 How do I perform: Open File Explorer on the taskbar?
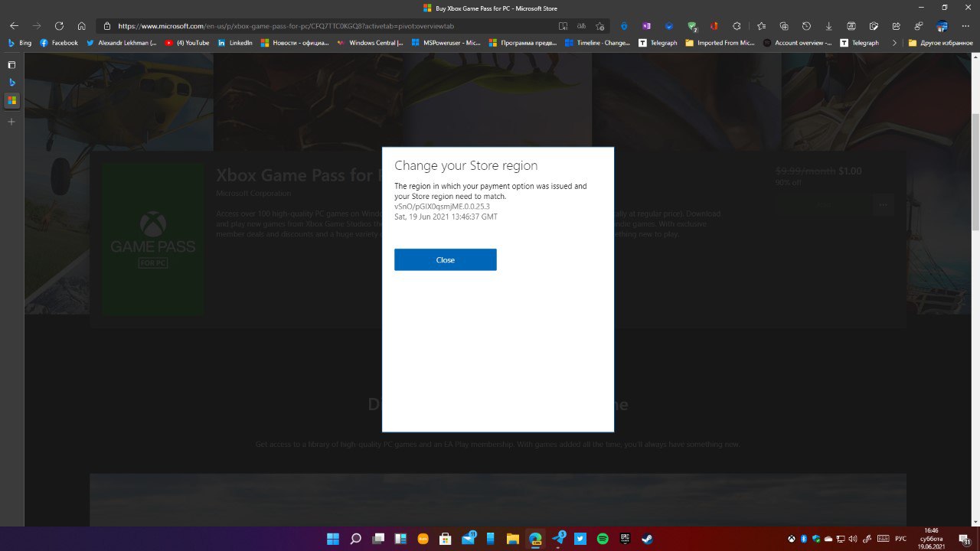coord(512,539)
